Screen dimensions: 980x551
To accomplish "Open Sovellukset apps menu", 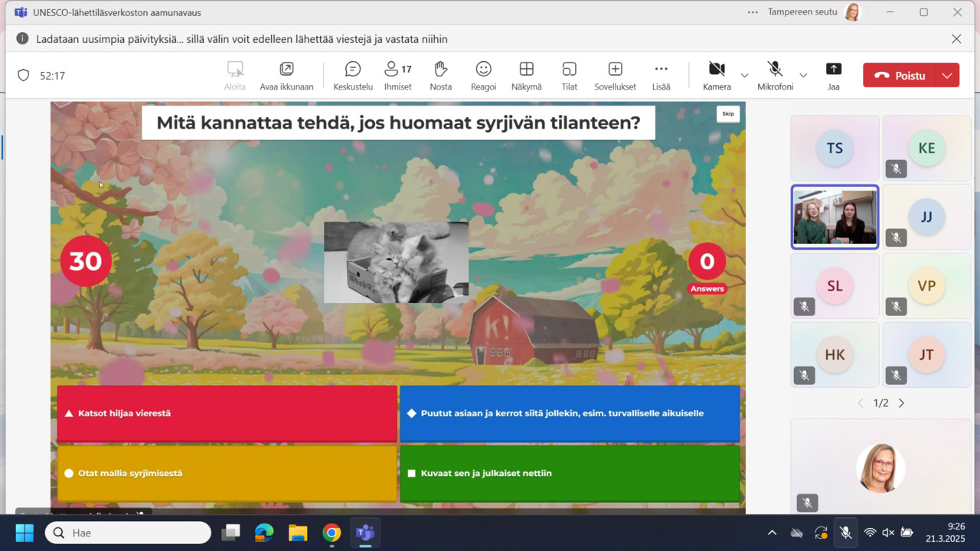I will pos(615,76).
